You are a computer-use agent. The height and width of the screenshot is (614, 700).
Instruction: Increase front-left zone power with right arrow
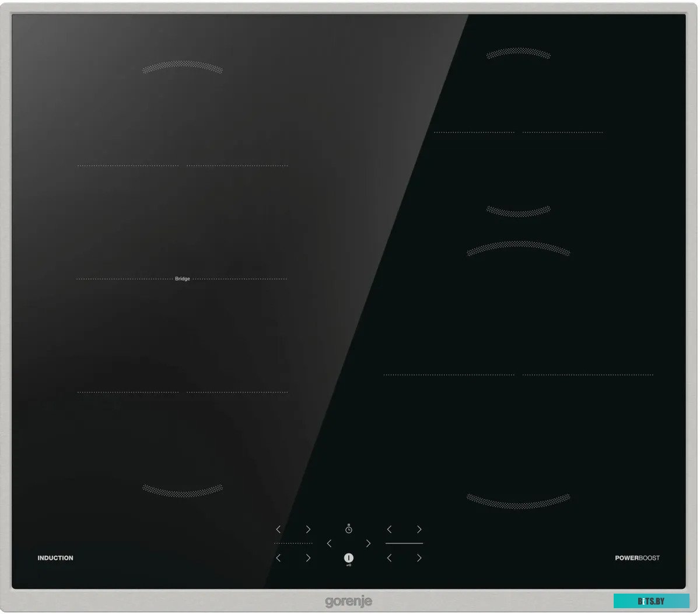308,558
